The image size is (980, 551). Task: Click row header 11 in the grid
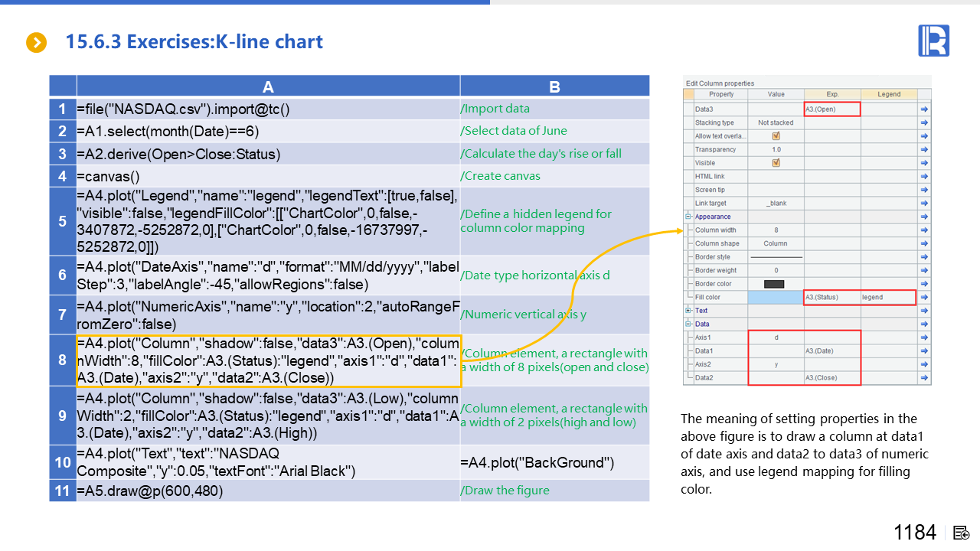click(63, 491)
